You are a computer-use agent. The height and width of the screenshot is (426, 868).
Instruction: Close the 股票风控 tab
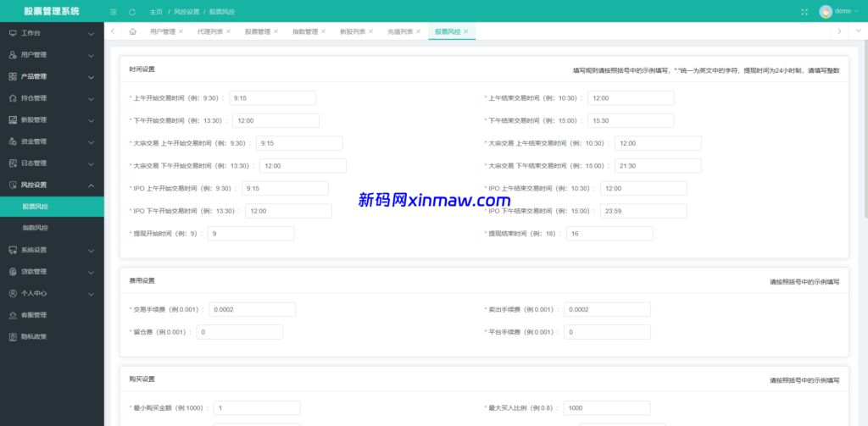coord(466,31)
